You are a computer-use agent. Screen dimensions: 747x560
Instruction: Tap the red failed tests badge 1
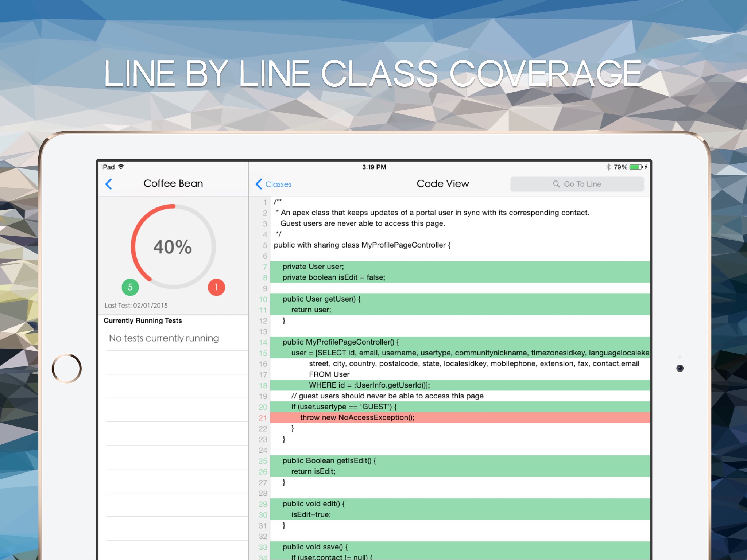(x=216, y=287)
